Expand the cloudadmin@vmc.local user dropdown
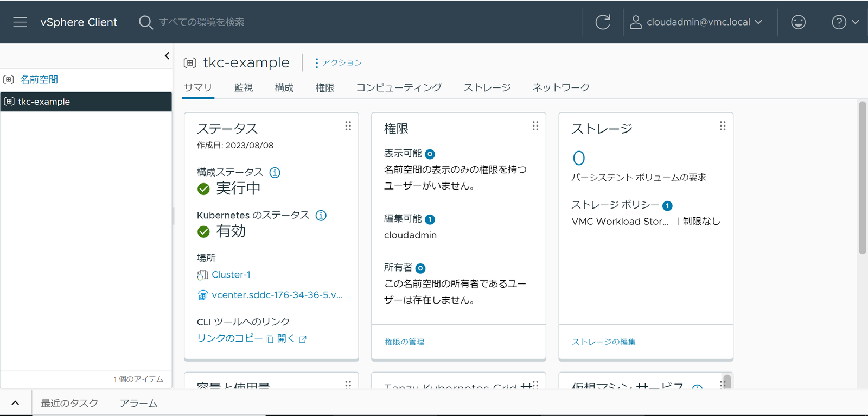The image size is (868, 416). click(758, 22)
